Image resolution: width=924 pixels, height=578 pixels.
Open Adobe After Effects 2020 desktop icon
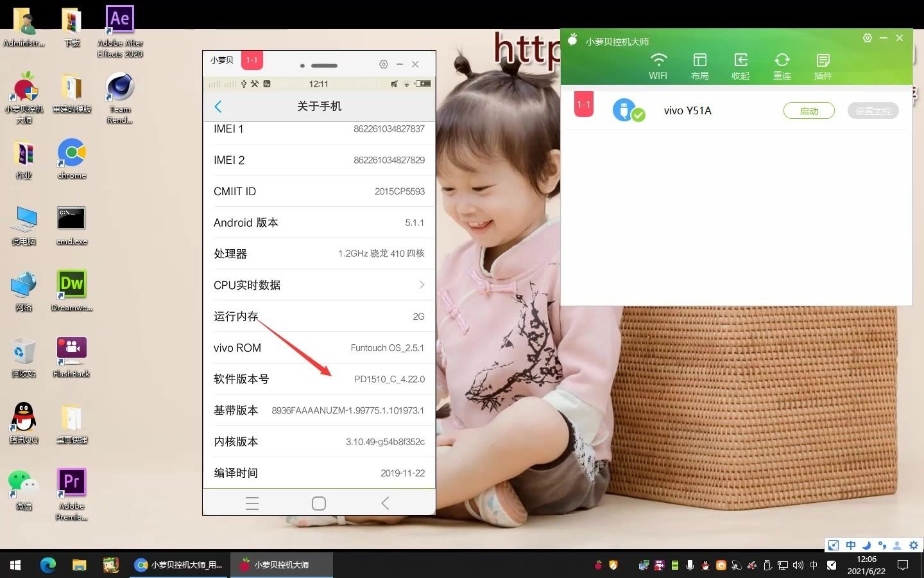coord(120,31)
